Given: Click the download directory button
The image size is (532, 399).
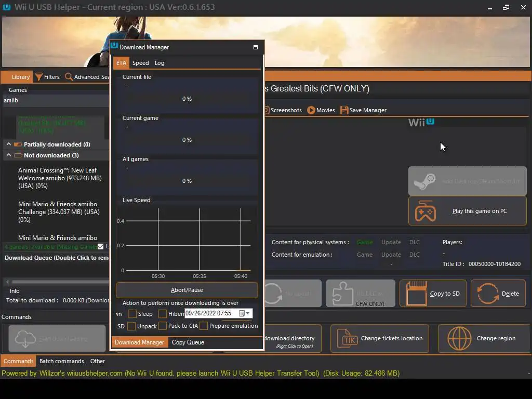Looking at the screenshot, I should click(x=292, y=338).
